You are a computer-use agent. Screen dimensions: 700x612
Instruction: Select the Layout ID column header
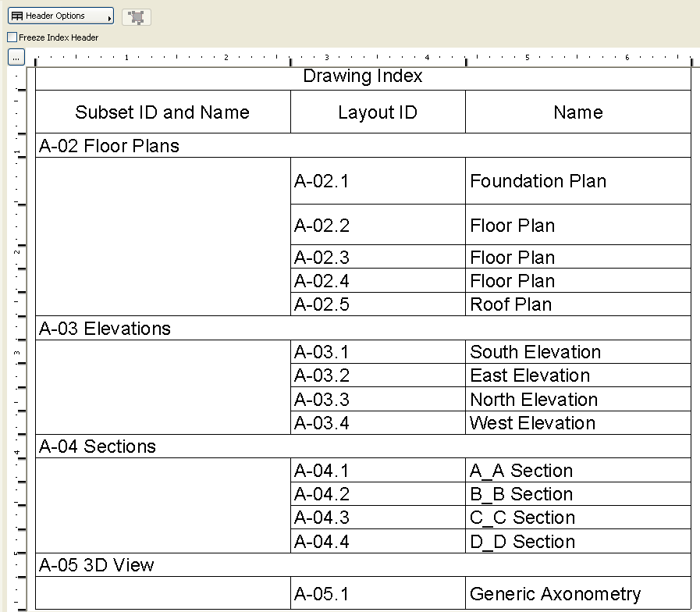[377, 112]
